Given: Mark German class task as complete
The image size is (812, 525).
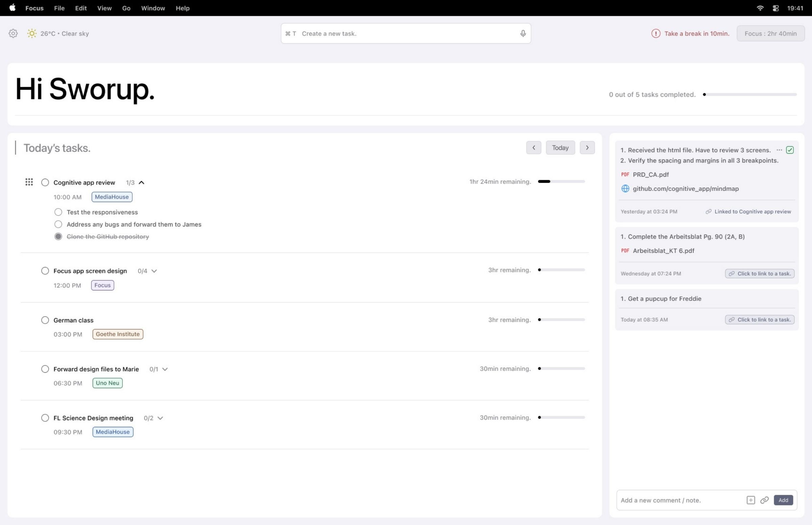Looking at the screenshot, I should coord(45,320).
